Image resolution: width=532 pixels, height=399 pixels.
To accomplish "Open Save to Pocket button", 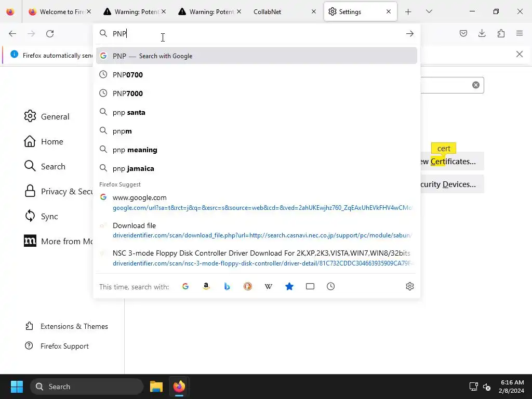I will 463,33.
